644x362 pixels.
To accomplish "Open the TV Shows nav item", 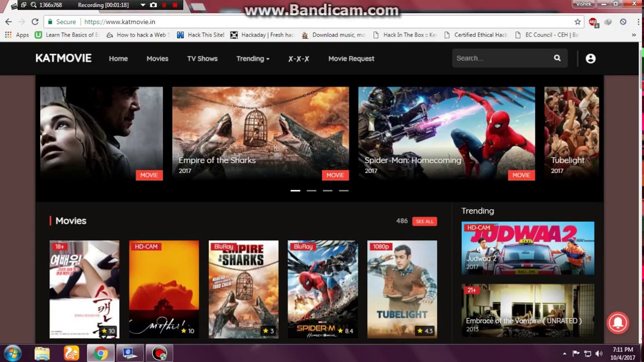I will 202,58.
